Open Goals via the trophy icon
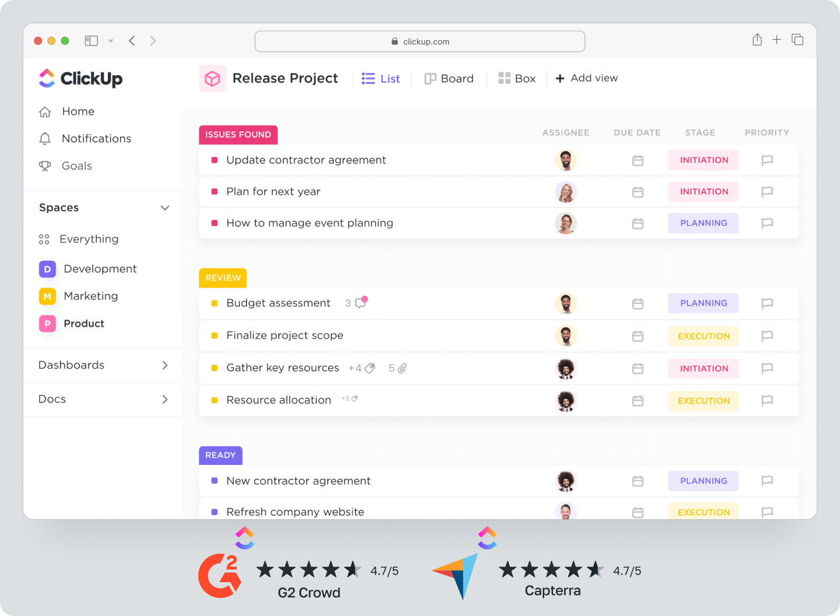The width and height of the screenshot is (840, 616). click(x=45, y=166)
